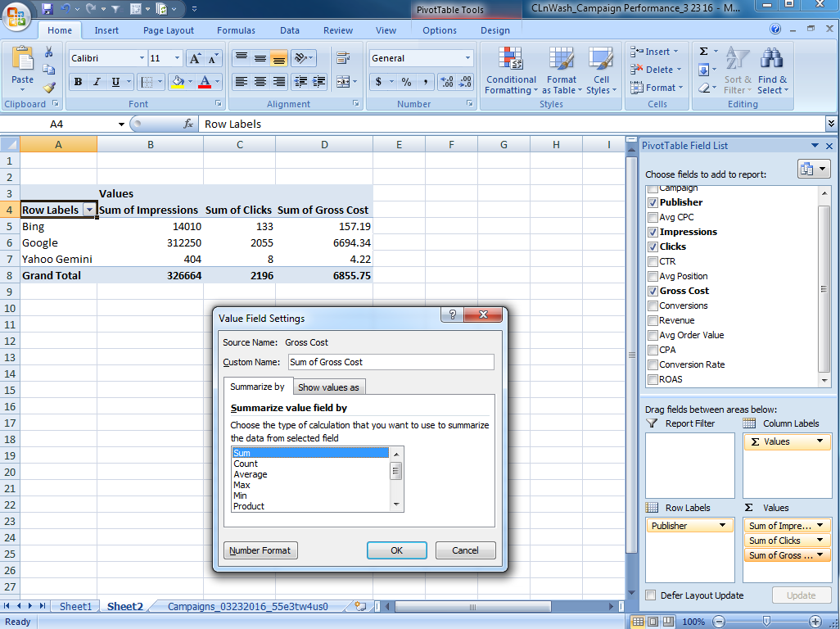Open the Formulas ribbon tab
840x629 pixels.
[237, 30]
